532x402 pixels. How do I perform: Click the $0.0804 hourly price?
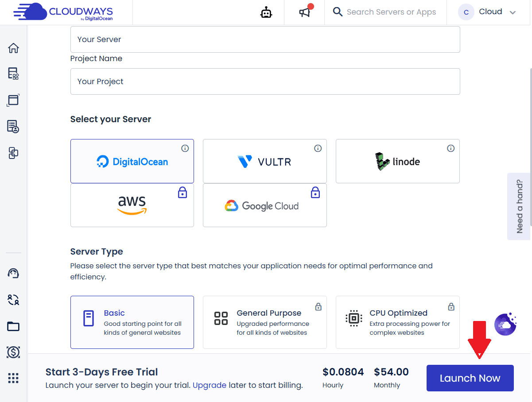coord(343,372)
